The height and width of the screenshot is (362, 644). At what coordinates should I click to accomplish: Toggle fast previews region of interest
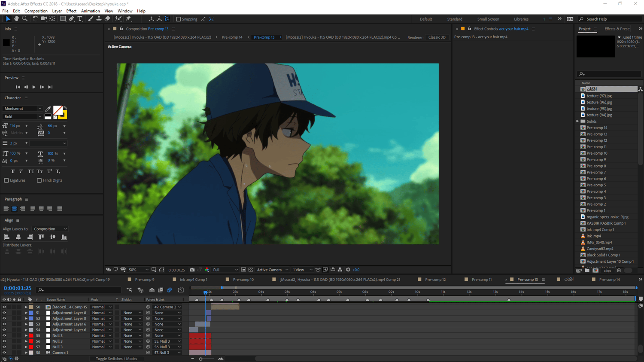[x=243, y=270]
